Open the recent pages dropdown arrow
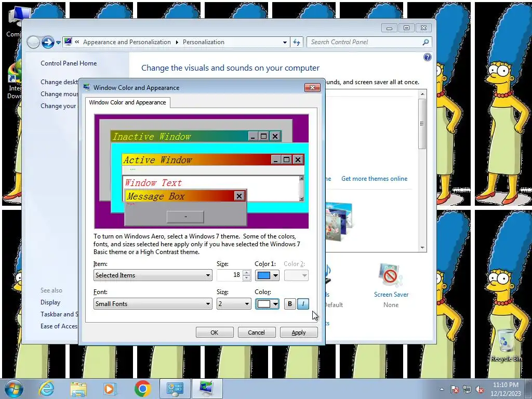This screenshot has width=532, height=399. [58, 43]
